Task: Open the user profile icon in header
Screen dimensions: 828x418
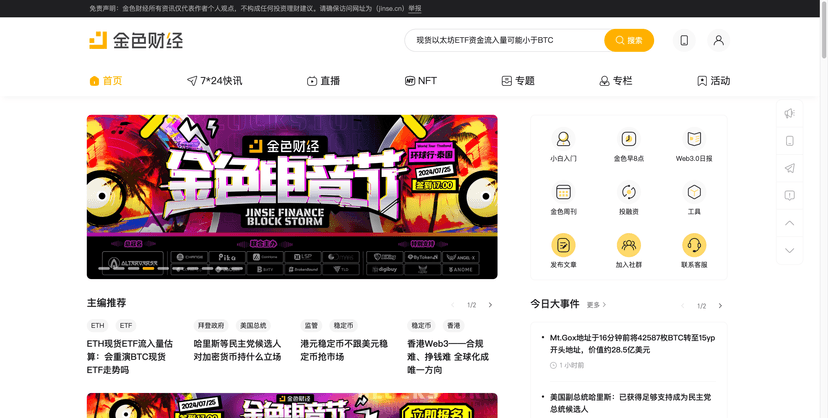Action: [x=718, y=40]
